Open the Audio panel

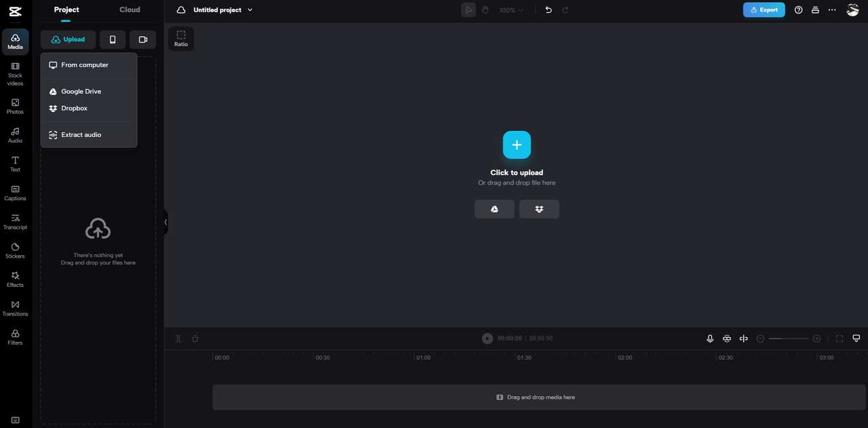coord(15,136)
